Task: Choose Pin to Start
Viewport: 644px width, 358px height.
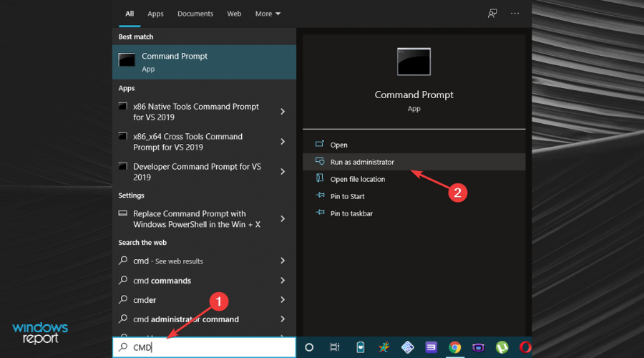Action: (x=414, y=196)
